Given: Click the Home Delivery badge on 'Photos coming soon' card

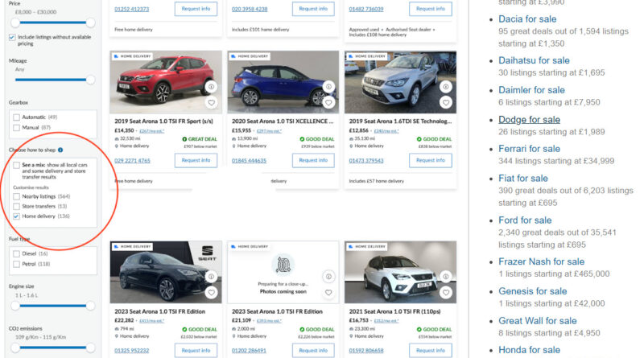Looking at the screenshot, I should click(250, 247).
